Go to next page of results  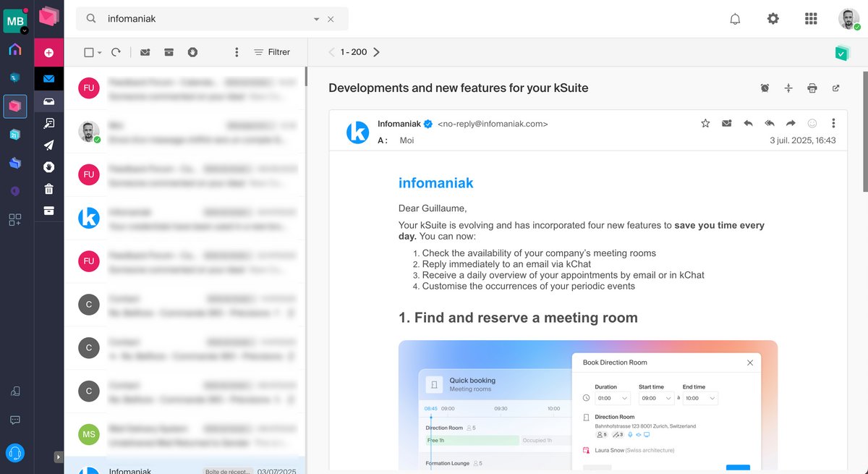[376, 52]
